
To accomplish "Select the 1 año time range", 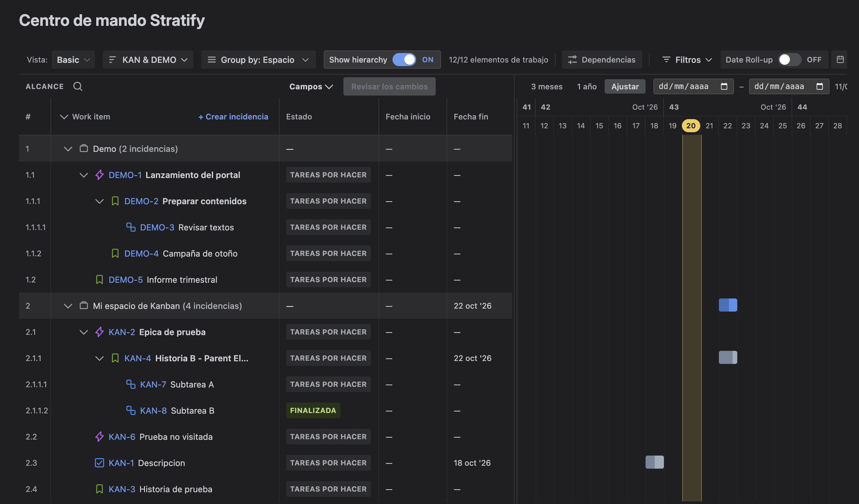I will [x=587, y=86].
